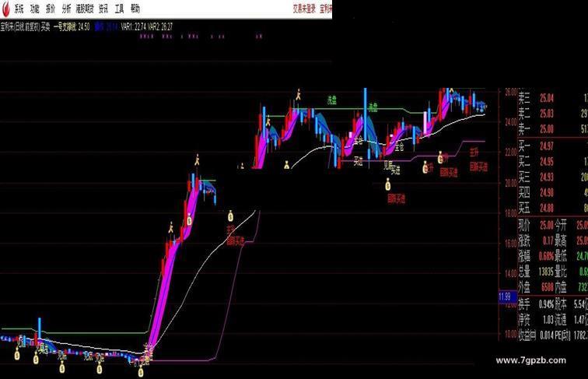Open the 功能 menu
The width and height of the screenshot is (588, 379).
coord(34,9)
